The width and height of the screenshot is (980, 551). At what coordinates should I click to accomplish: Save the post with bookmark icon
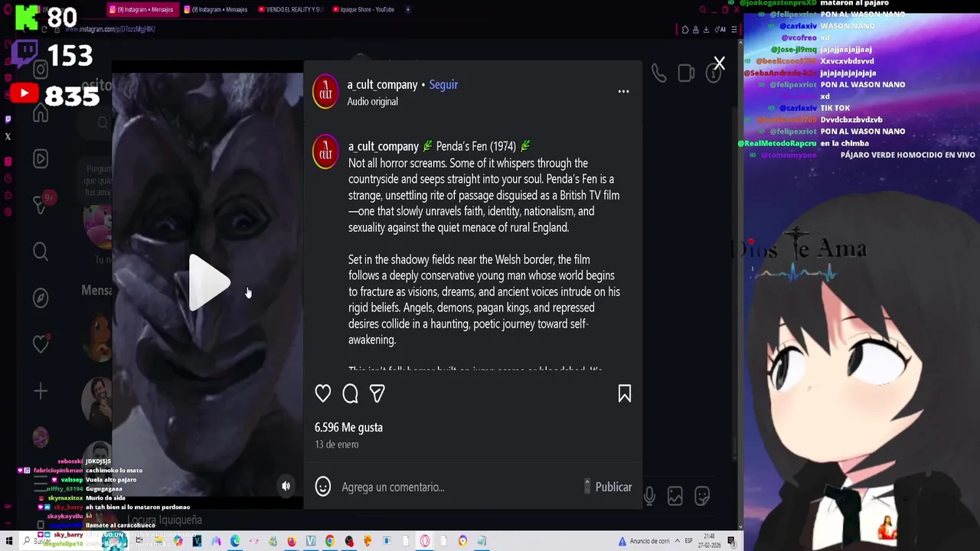pyautogui.click(x=625, y=393)
